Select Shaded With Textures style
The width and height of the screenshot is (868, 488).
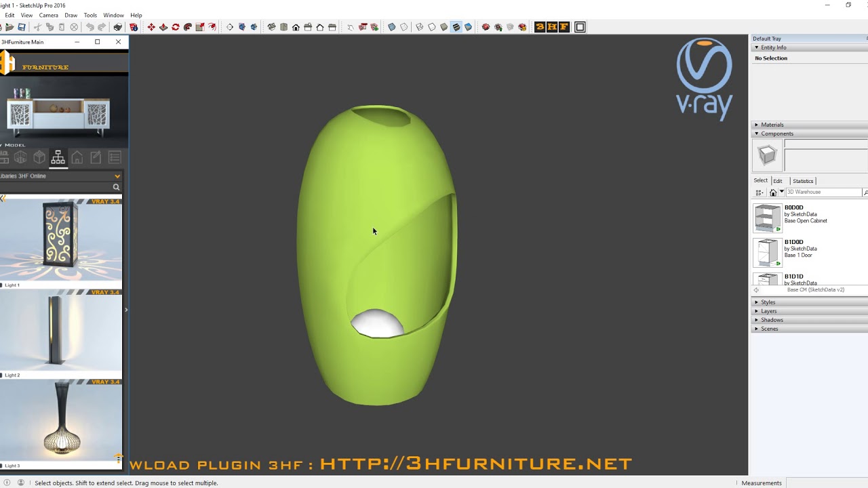coord(456,27)
